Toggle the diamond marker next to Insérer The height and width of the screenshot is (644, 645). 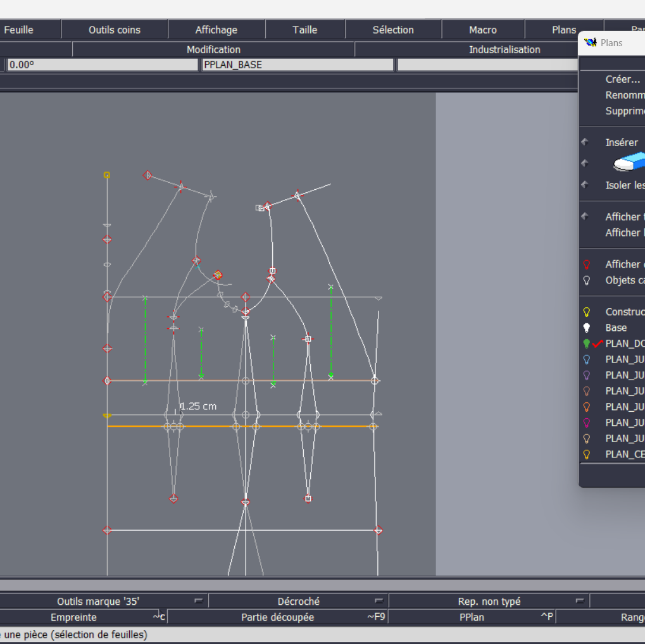coord(585,142)
